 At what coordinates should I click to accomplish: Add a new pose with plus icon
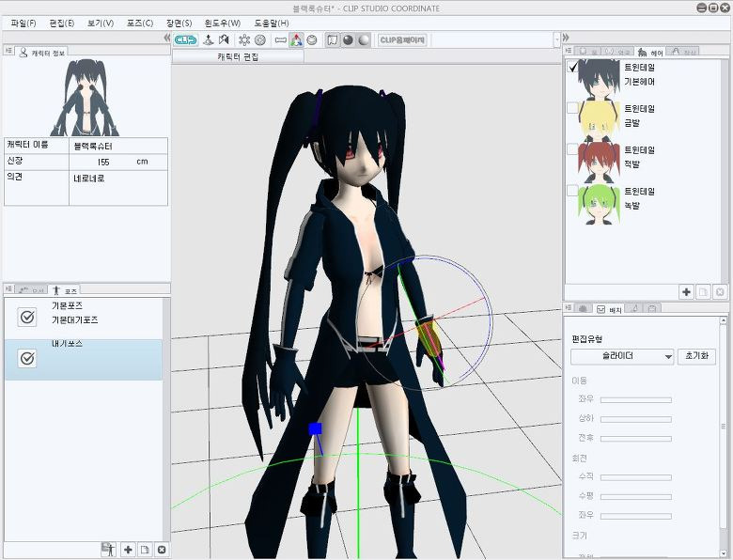coord(128,550)
